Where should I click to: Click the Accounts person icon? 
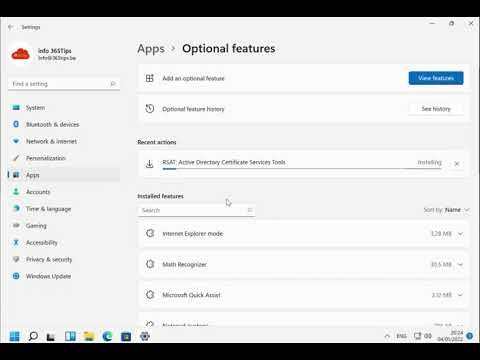tap(16, 191)
